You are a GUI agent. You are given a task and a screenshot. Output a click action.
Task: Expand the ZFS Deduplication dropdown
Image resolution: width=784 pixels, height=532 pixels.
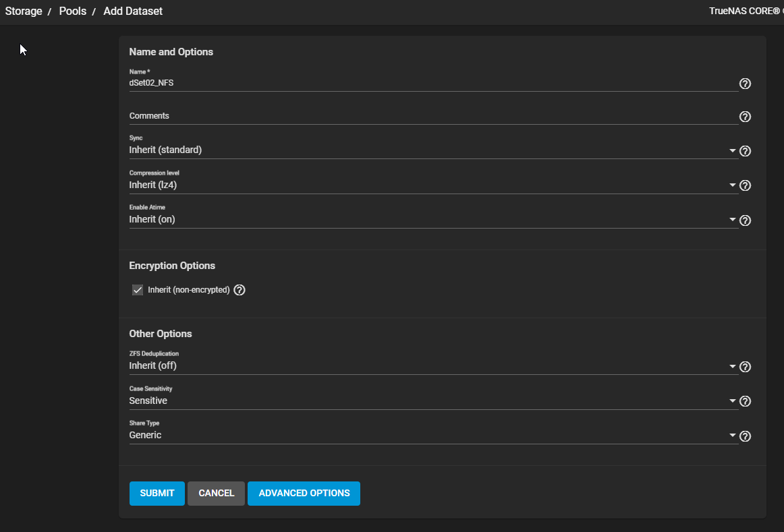[434, 365]
